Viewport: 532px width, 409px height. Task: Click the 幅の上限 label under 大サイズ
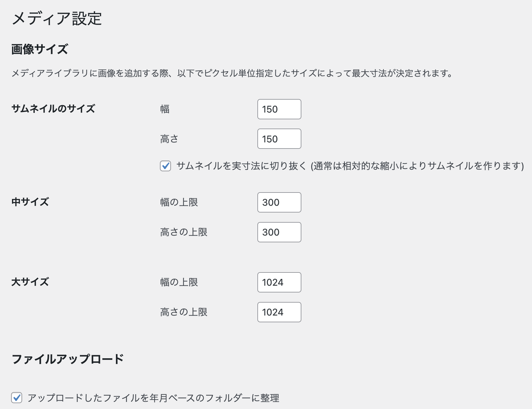click(x=179, y=282)
